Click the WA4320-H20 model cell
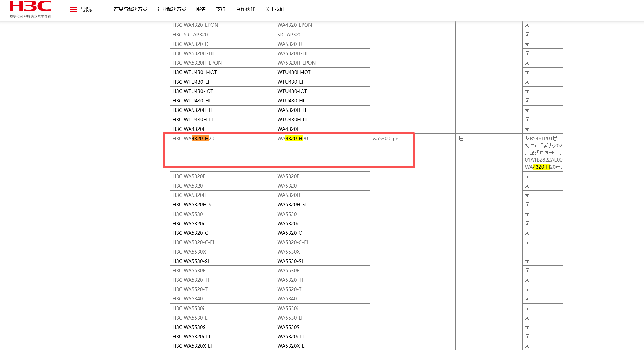 pos(293,139)
